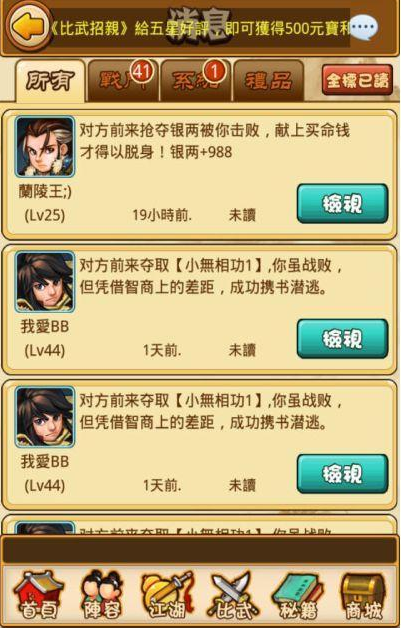Open the 江湖 icon in bottom bar
The width and height of the screenshot is (401, 628).
pyautogui.click(x=167, y=595)
